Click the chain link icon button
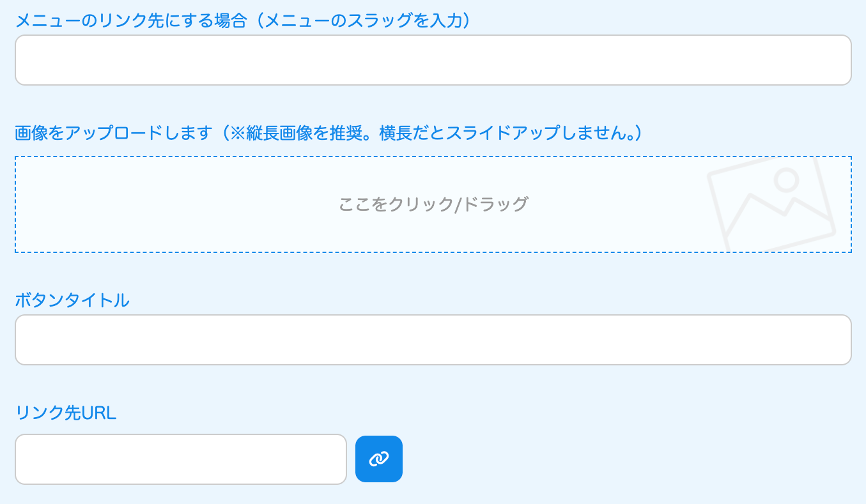This screenshot has width=866, height=504. tap(379, 459)
